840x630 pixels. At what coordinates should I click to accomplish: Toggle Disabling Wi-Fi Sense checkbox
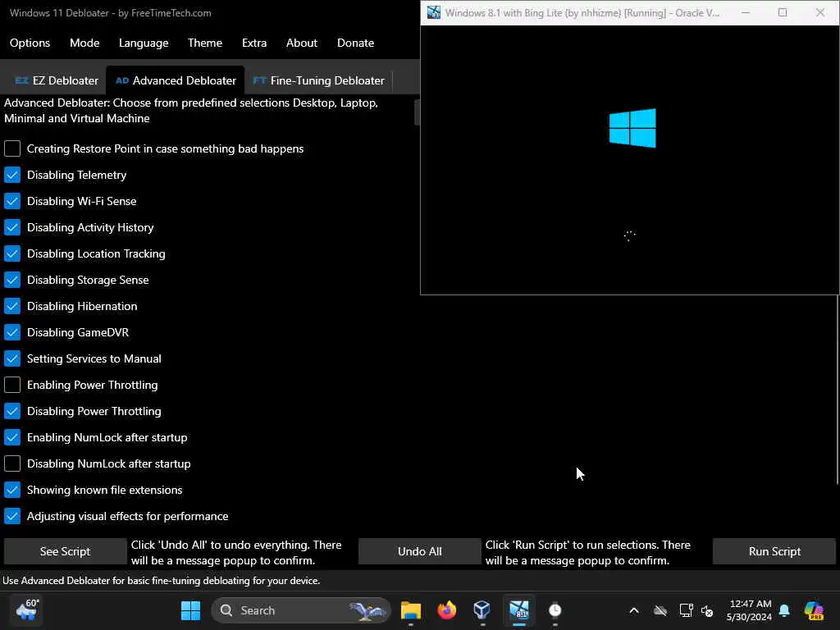(x=12, y=201)
